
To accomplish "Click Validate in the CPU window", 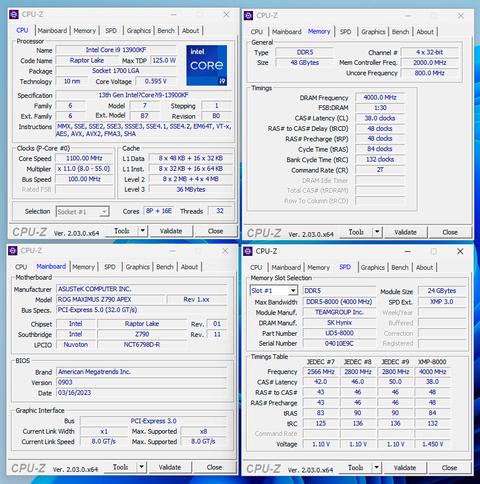I will click(171, 231).
